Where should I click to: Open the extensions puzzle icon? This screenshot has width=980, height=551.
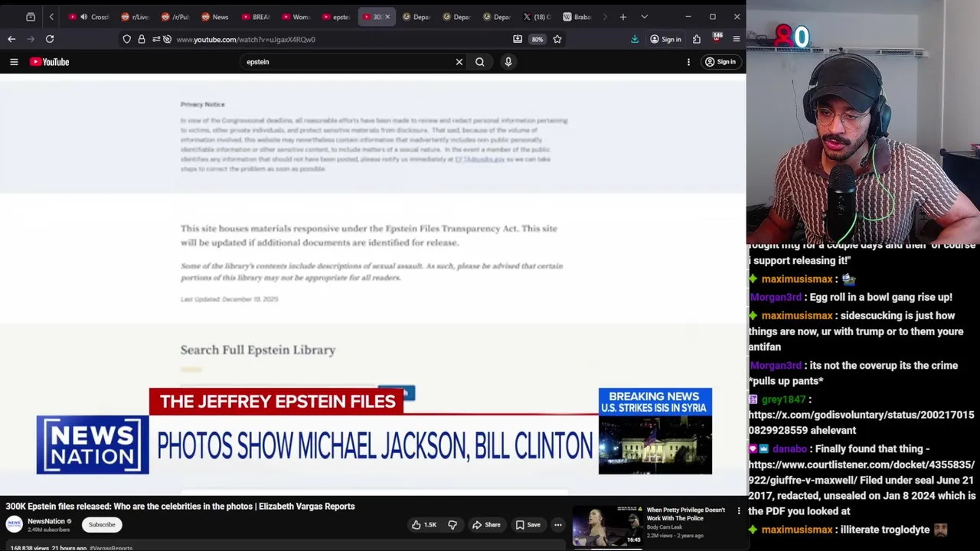[697, 39]
